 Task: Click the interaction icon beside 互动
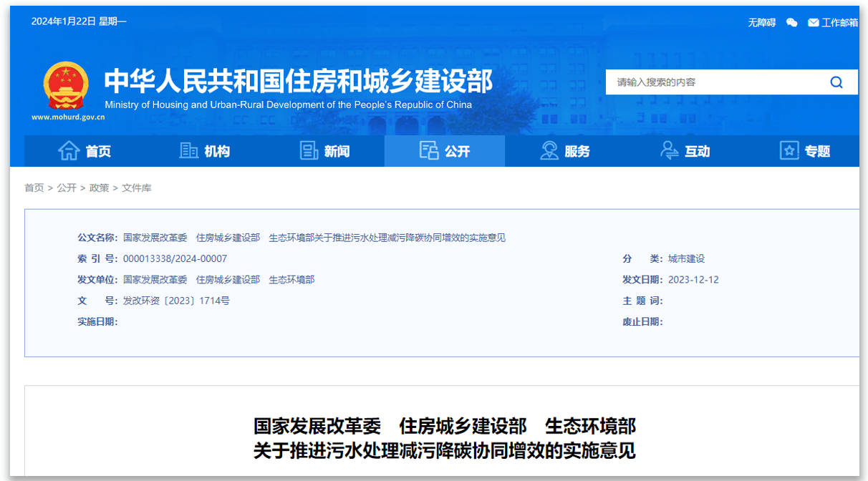tap(670, 151)
